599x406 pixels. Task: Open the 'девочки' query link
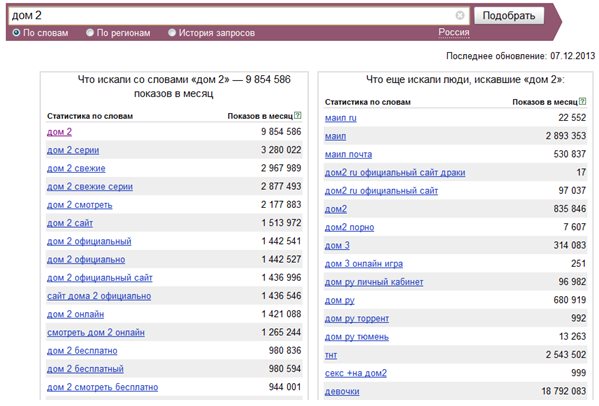pyautogui.click(x=342, y=392)
